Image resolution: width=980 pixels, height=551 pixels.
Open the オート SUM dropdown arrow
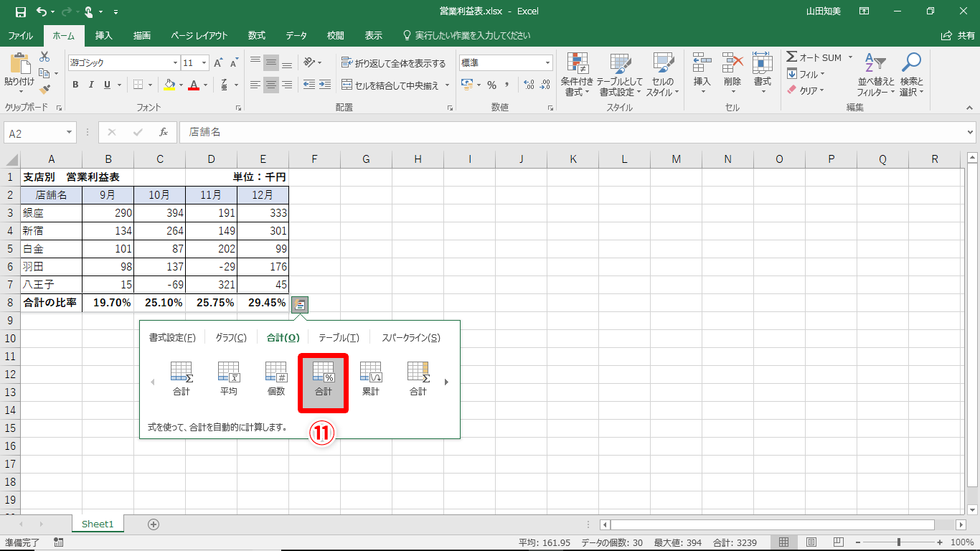[850, 57]
